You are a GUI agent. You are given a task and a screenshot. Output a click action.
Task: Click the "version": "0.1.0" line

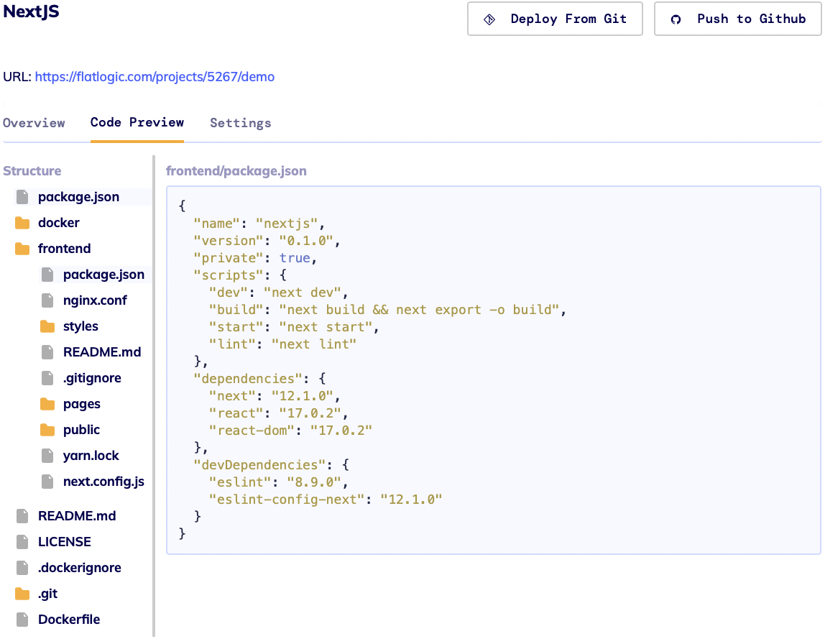click(x=267, y=241)
